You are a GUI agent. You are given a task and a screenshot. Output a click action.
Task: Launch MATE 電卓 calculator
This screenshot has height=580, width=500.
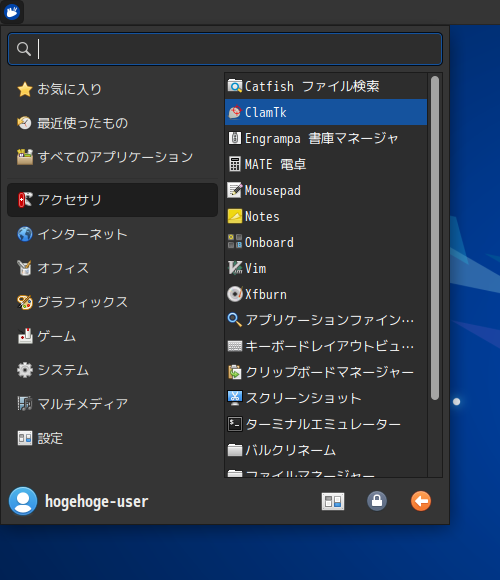coord(326,164)
